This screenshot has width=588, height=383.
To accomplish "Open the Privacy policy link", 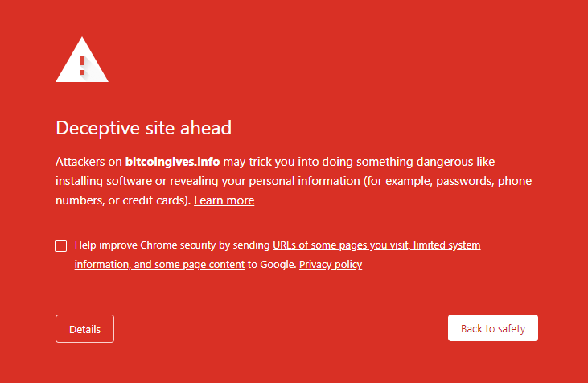I will 331,265.
